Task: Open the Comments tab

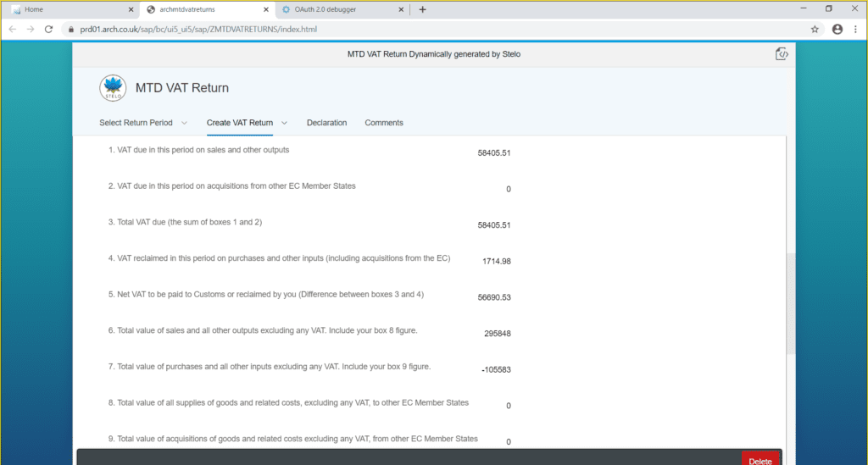Action: point(384,123)
